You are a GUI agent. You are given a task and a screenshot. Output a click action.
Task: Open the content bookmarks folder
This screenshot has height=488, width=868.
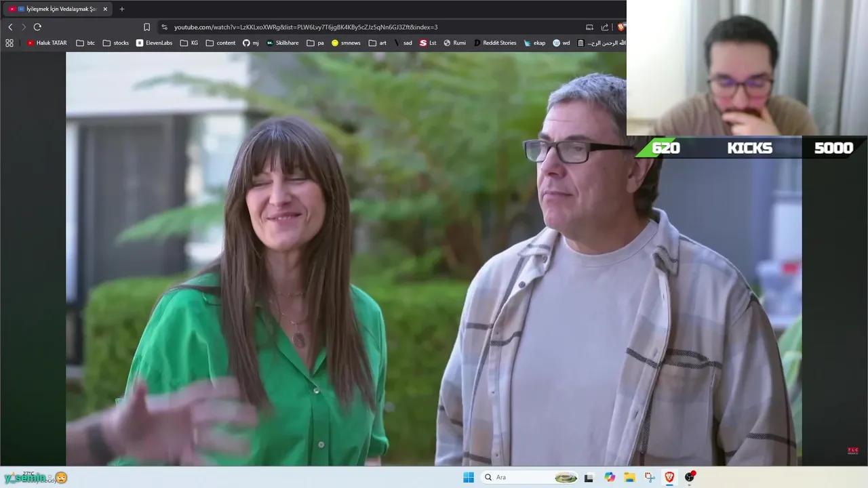[x=220, y=43]
